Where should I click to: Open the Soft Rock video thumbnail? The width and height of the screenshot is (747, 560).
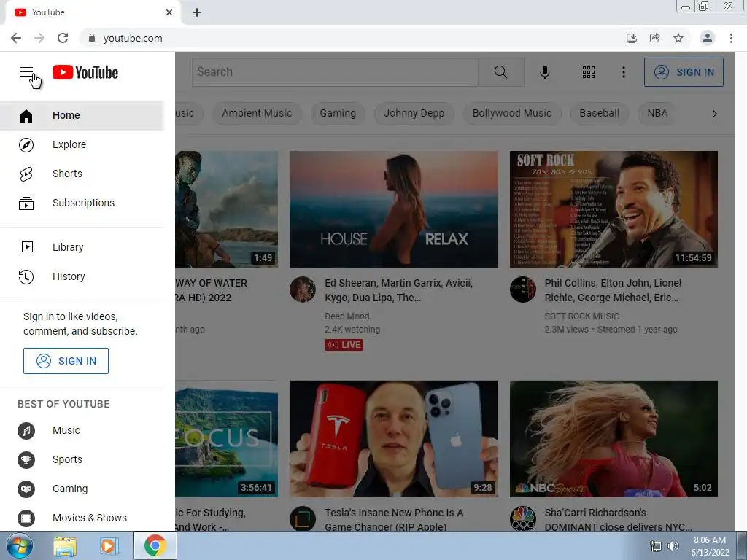coord(614,209)
